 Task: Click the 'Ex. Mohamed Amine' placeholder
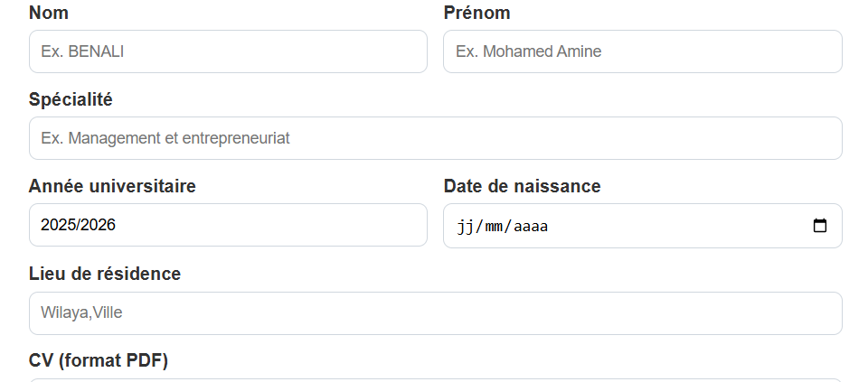tap(528, 51)
